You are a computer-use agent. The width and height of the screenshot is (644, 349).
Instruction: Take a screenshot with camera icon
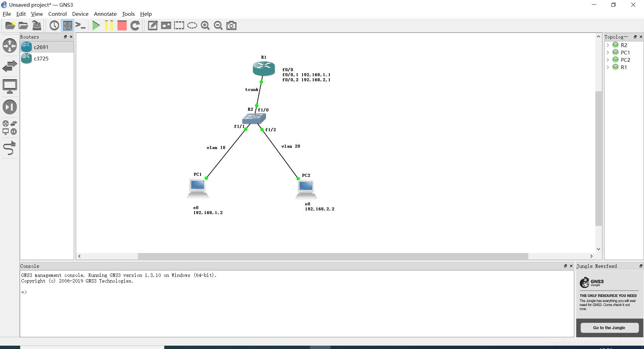(x=231, y=26)
